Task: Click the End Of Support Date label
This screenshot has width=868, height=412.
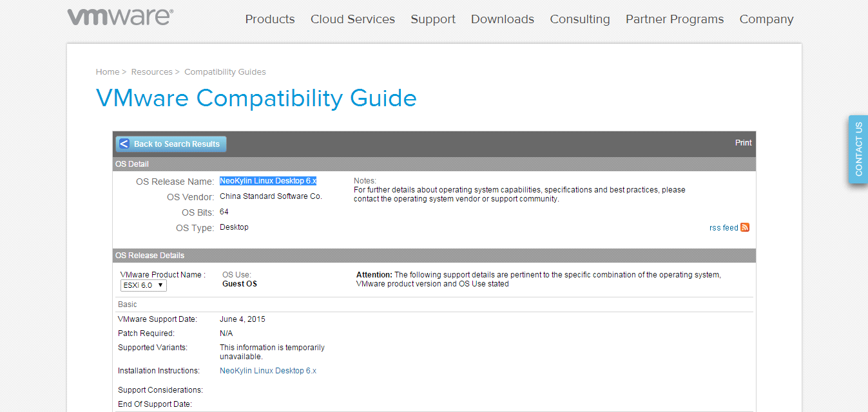Action: pyautogui.click(x=155, y=404)
